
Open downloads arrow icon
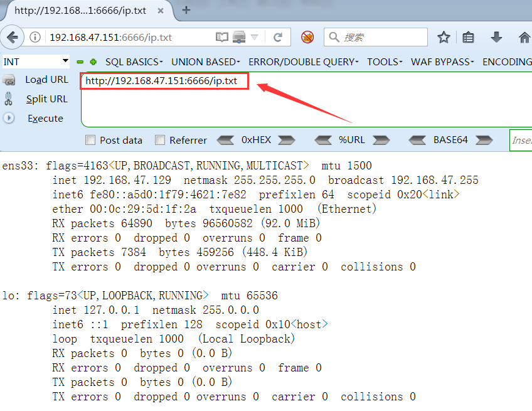coord(496,37)
